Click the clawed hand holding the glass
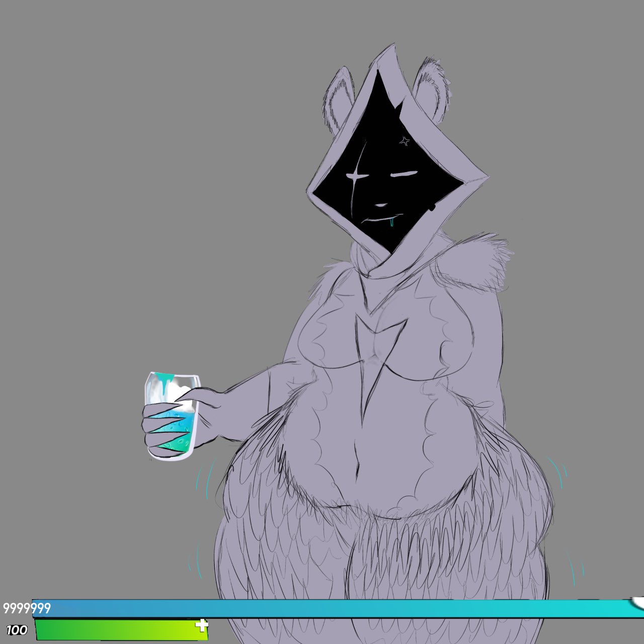 tap(166, 428)
